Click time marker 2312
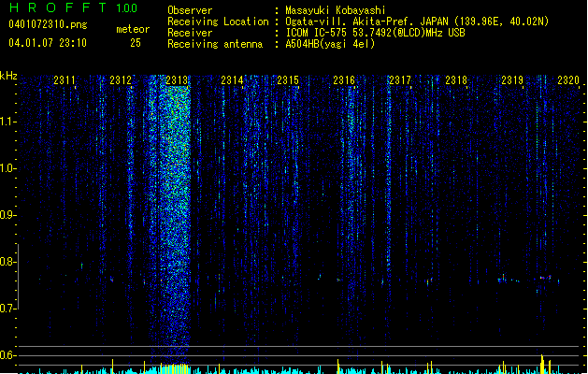 [x=121, y=79]
